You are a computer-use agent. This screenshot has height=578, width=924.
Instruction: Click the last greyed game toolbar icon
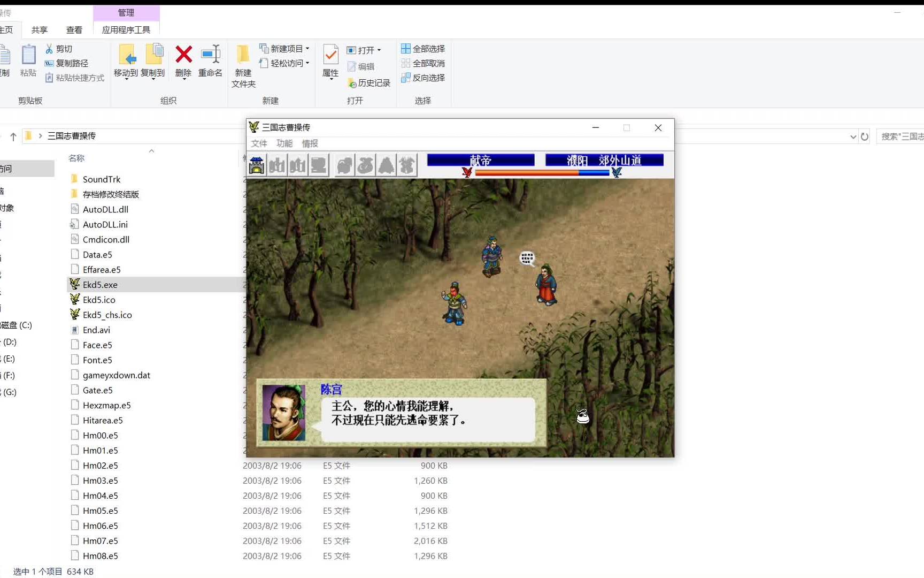[406, 165]
